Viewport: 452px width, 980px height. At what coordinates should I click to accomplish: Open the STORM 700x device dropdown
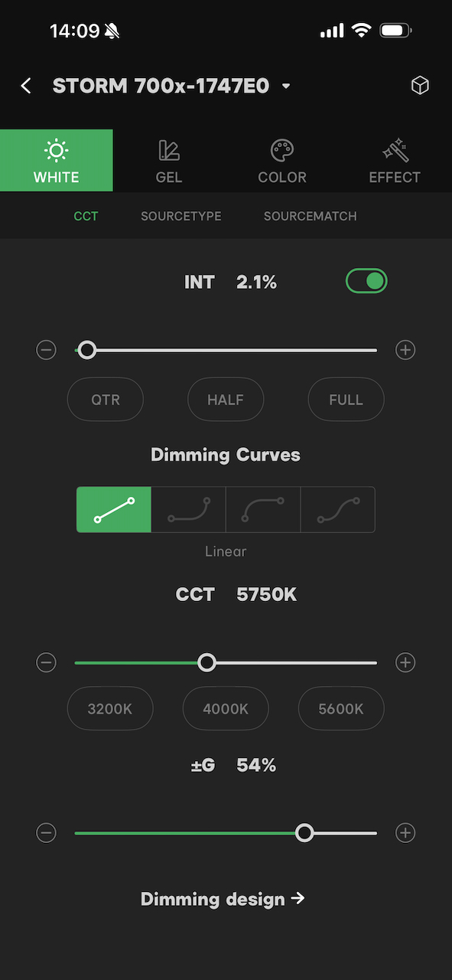pos(285,86)
